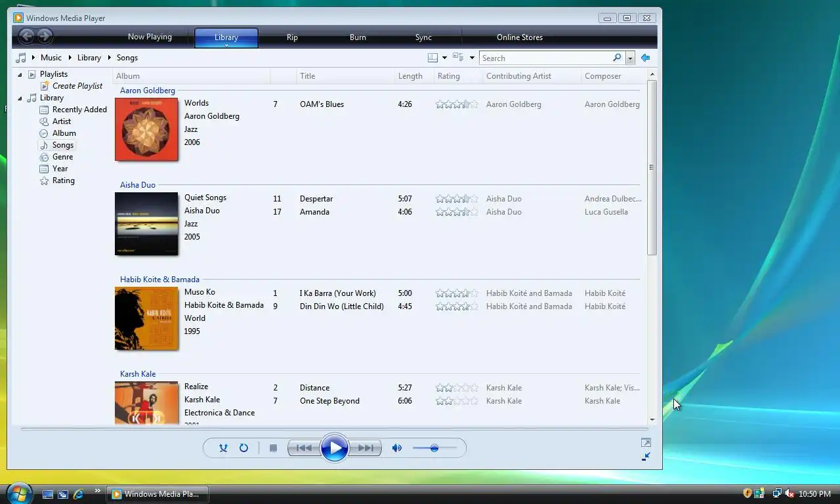
Task: Select Year in the library tree
Action: [60, 169]
